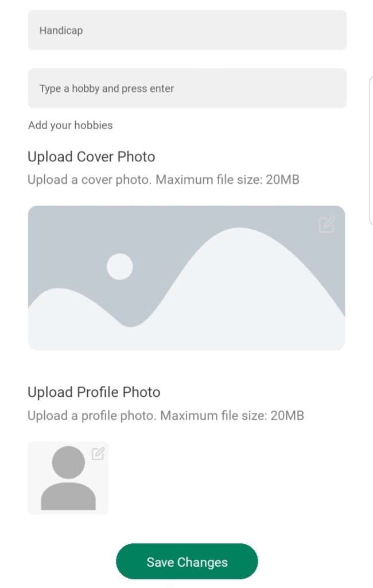This screenshot has height=588, width=373.
Task: Click the profile photo maximum file size note
Action: pyautogui.click(x=166, y=415)
